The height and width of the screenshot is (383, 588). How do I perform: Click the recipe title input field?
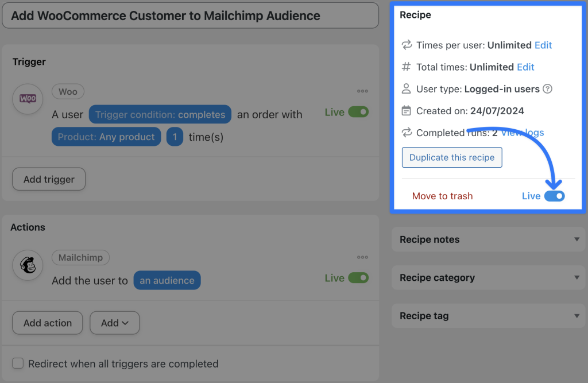(189, 16)
